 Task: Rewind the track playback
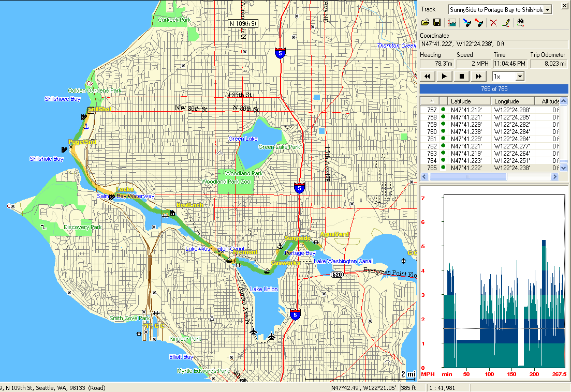coord(428,77)
